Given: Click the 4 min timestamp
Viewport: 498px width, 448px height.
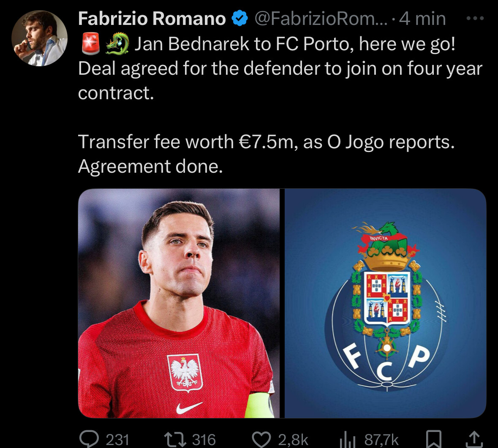Looking at the screenshot, I should coord(422,19).
